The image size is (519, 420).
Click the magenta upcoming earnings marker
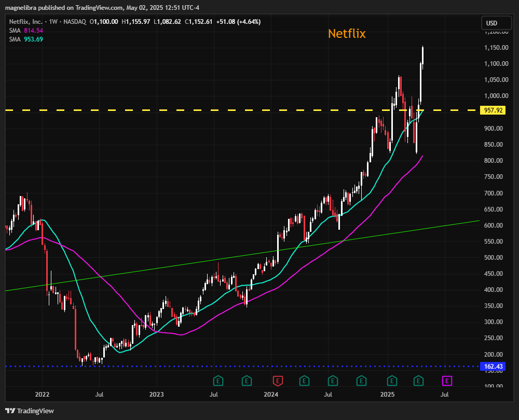(x=447, y=381)
